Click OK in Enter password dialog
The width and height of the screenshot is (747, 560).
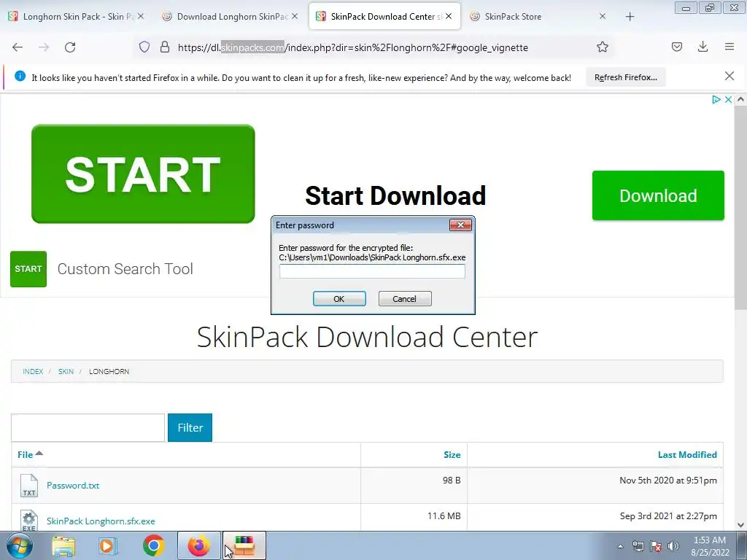coord(339,298)
